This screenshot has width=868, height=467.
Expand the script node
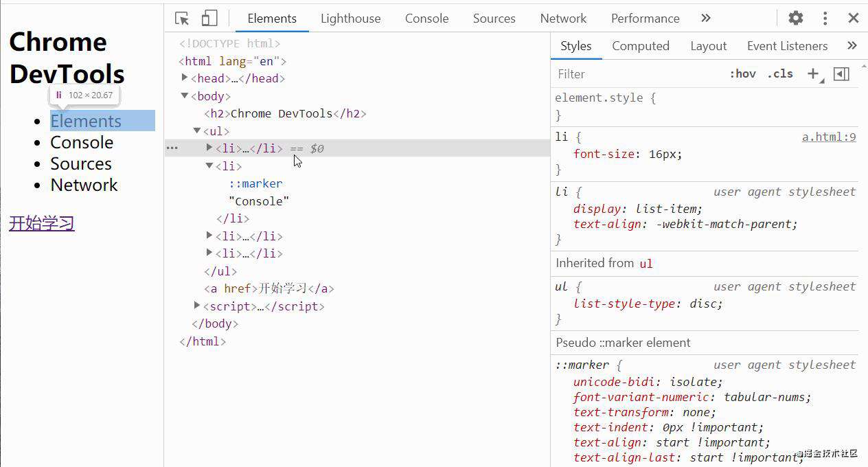pyautogui.click(x=197, y=306)
